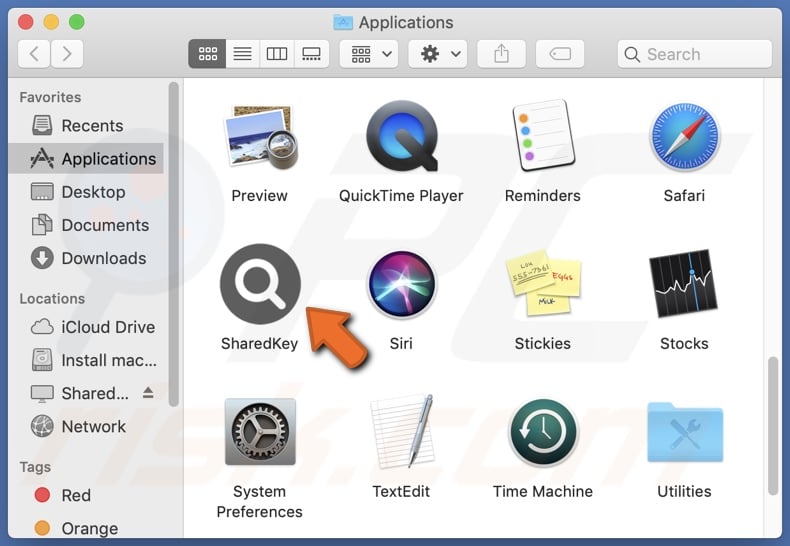The height and width of the screenshot is (546, 790).
Task: Open the Preview app icon
Action: tap(259, 136)
